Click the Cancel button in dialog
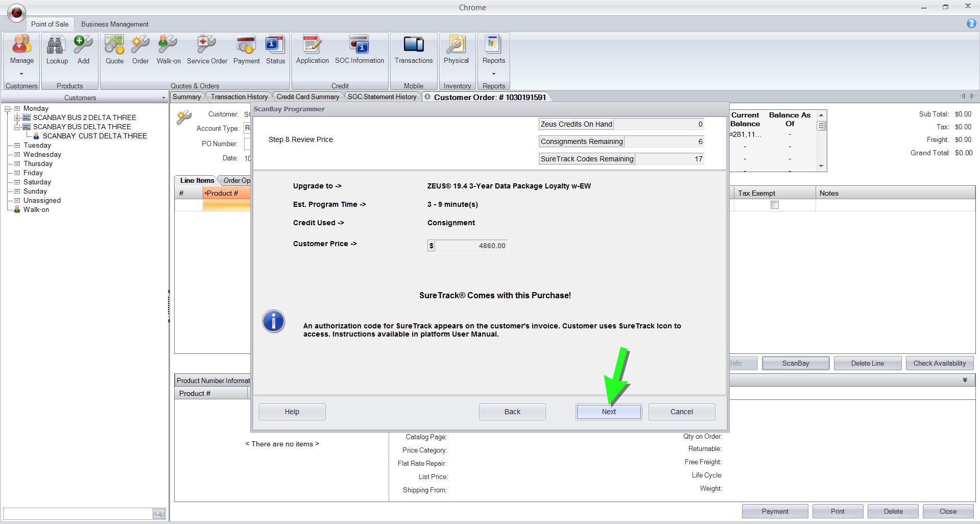Viewport: 980px width, 524px height. 681,412
